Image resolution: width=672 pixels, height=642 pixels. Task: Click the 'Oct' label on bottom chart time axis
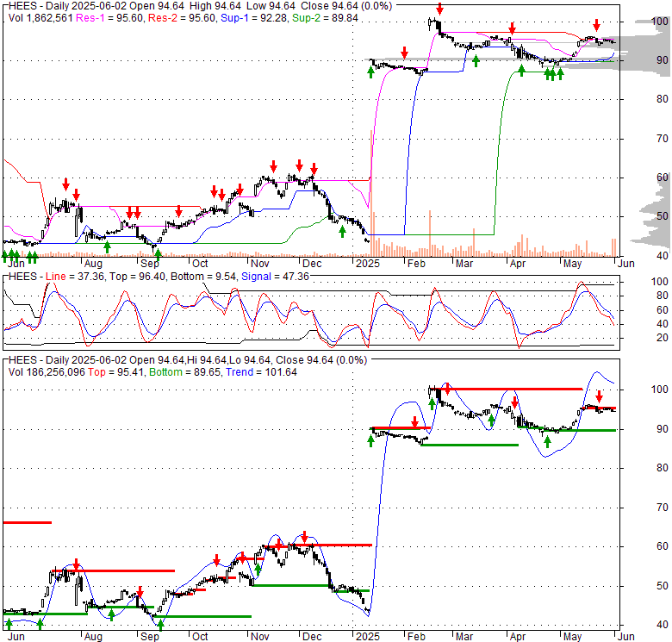(200, 637)
